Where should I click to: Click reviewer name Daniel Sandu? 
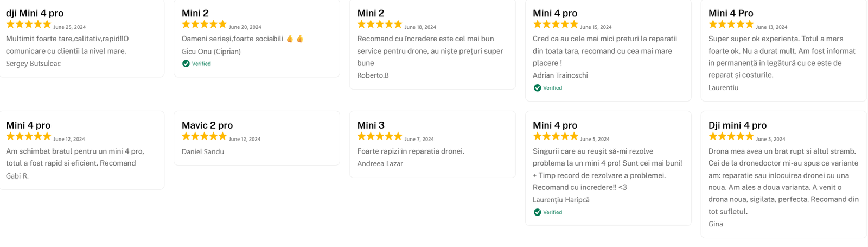pos(203,151)
